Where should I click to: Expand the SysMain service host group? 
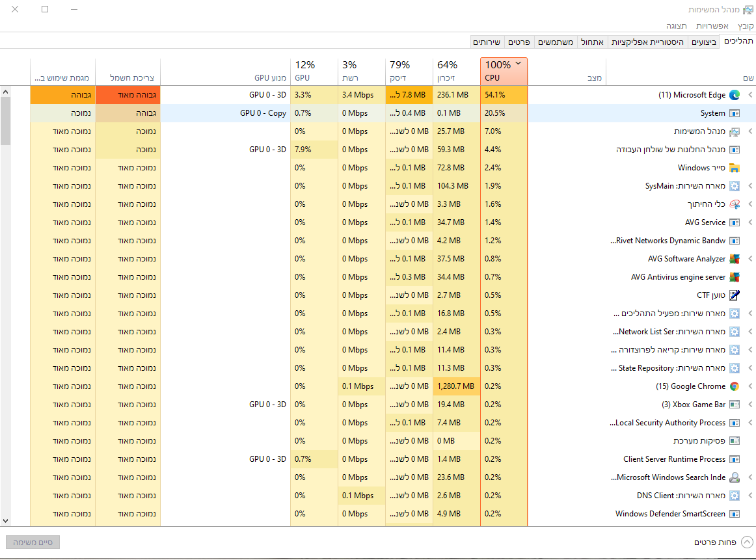[750, 186]
